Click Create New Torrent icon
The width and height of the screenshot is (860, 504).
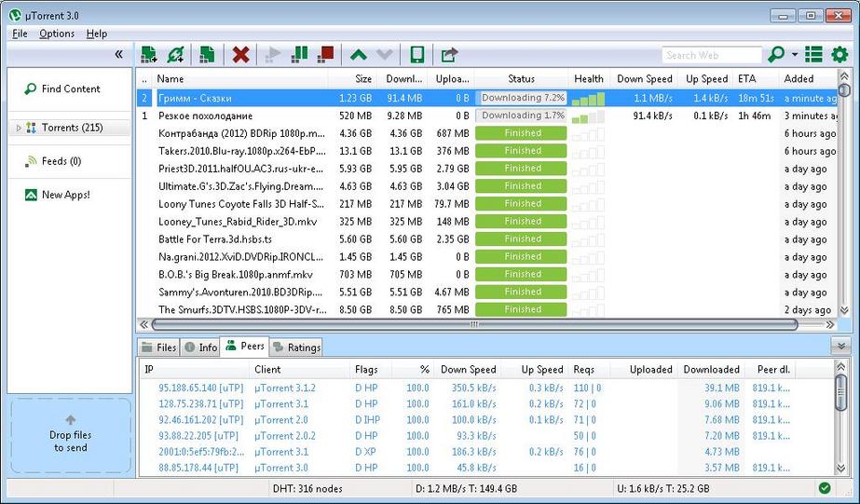(208, 54)
